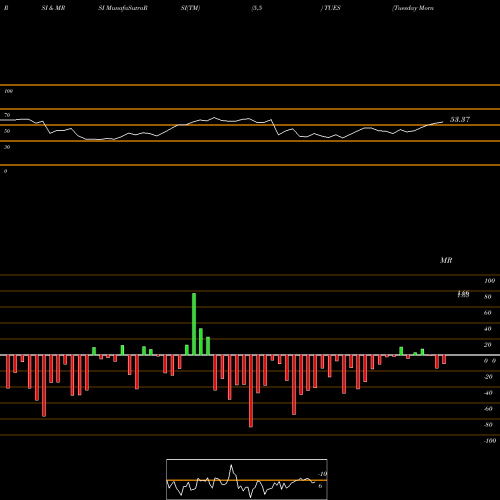Click the Tuesday Morn title text
Viewport: 500px width, 500px height.
[413, 8]
